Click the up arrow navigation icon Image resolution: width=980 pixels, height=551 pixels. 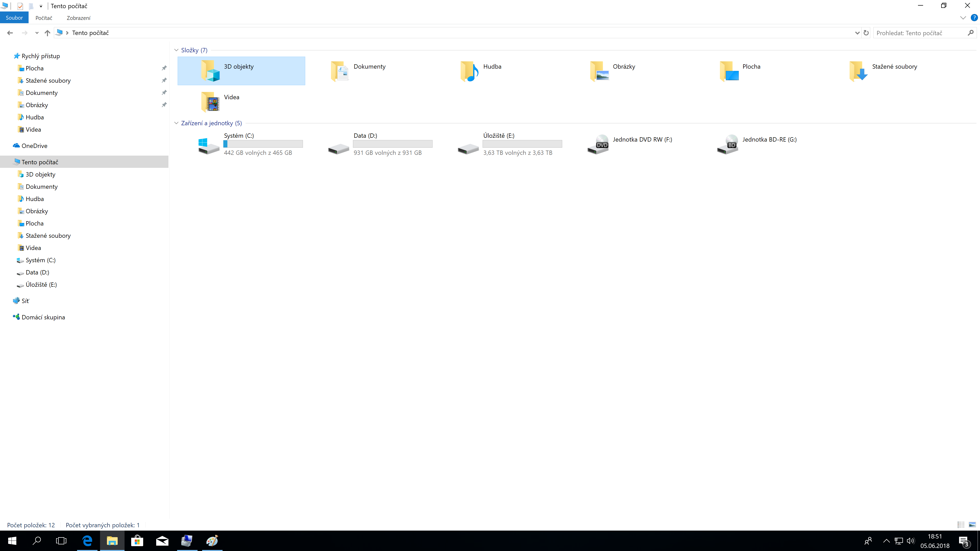pos(47,33)
